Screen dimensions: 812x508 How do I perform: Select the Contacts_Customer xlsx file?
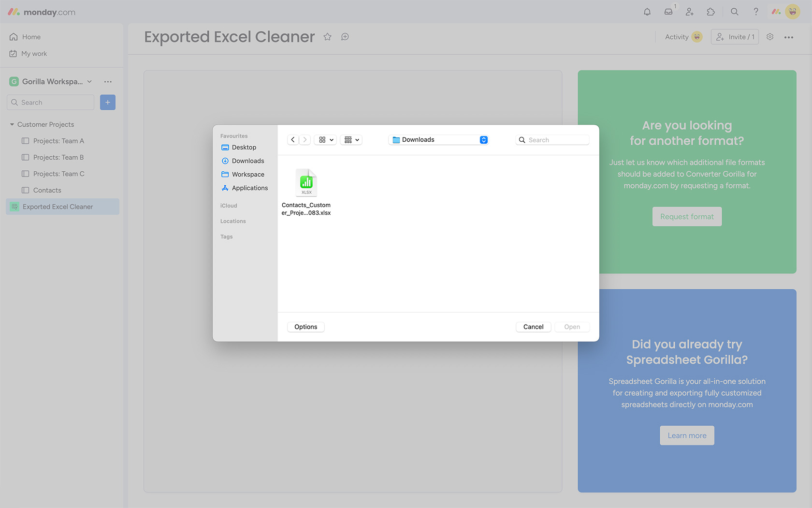306,192
